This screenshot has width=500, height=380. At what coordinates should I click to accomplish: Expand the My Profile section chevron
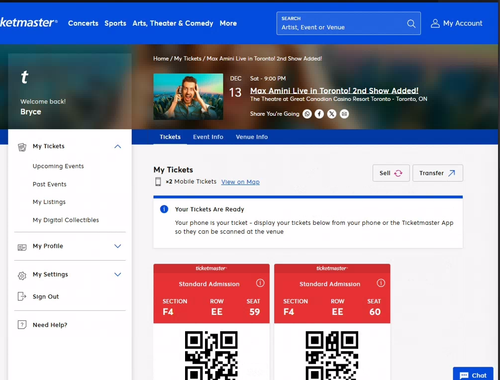point(118,246)
